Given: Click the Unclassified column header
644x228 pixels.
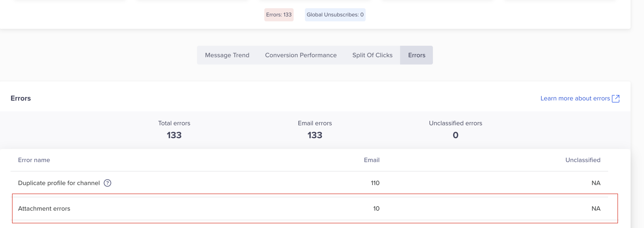Looking at the screenshot, I should click(x=583, y=160).
